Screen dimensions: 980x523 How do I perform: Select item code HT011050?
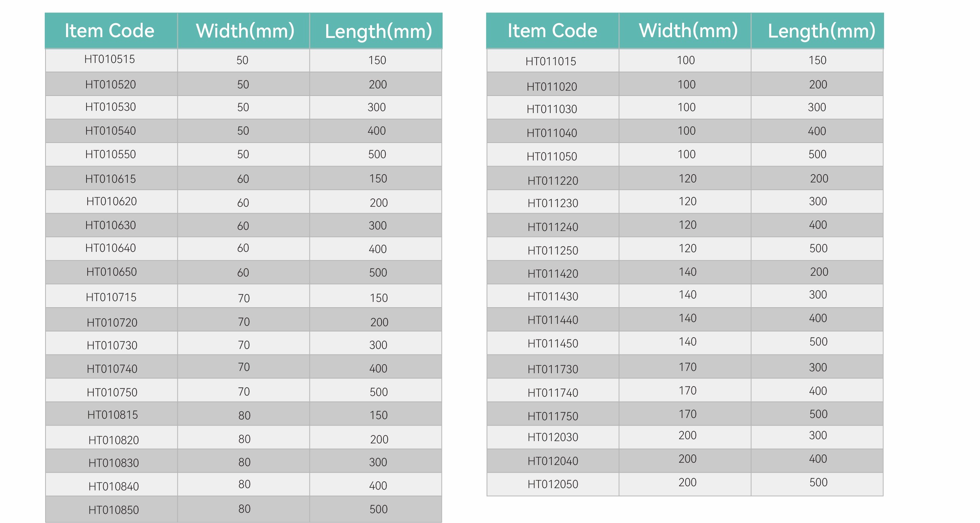coord(552,156)
